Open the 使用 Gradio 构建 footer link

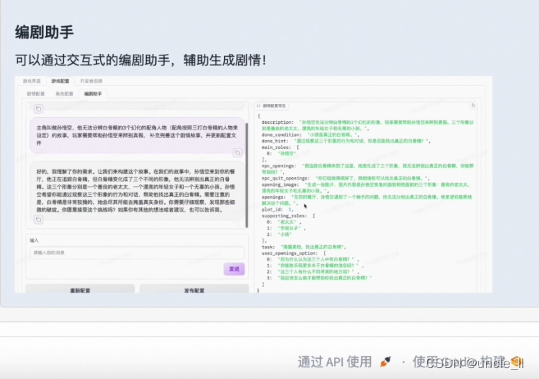[x=468, y=362]
